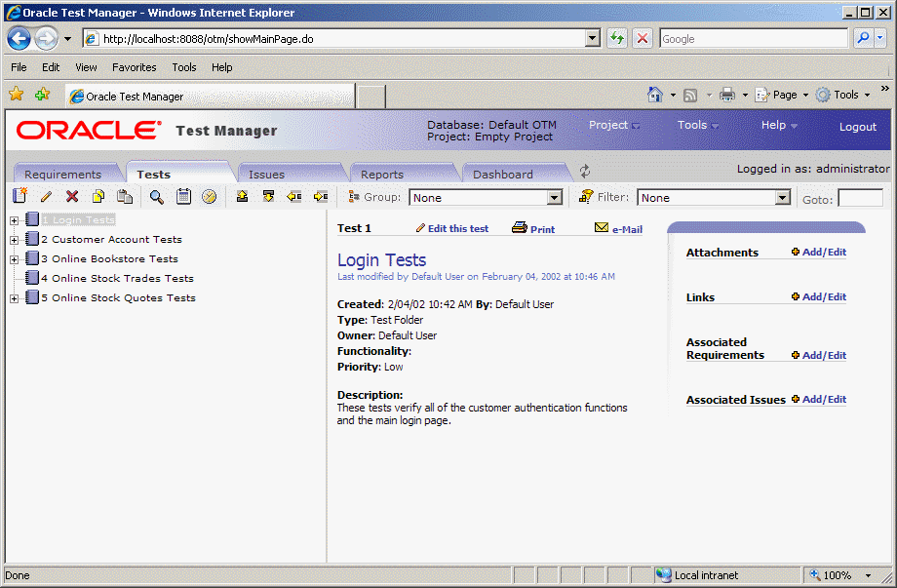Open the Group dropdown list
The image size is (897, 588).
pyautogui.click(x=555, y=197)
